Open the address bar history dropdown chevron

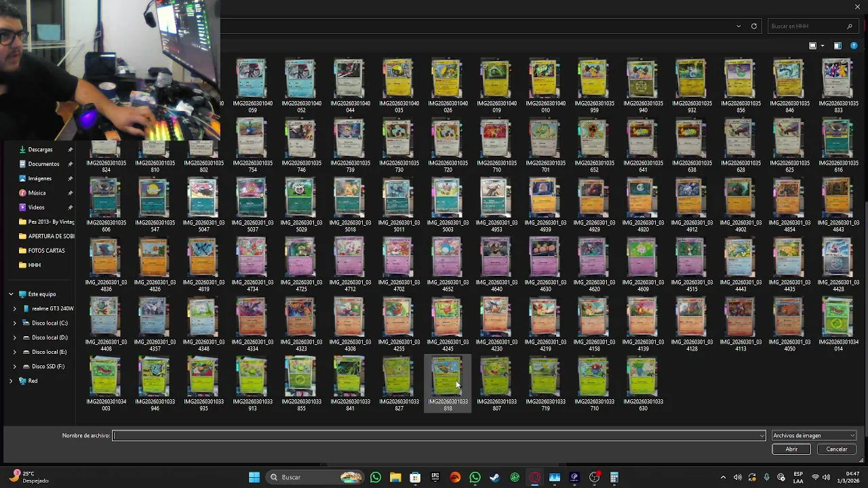point(738,26)
